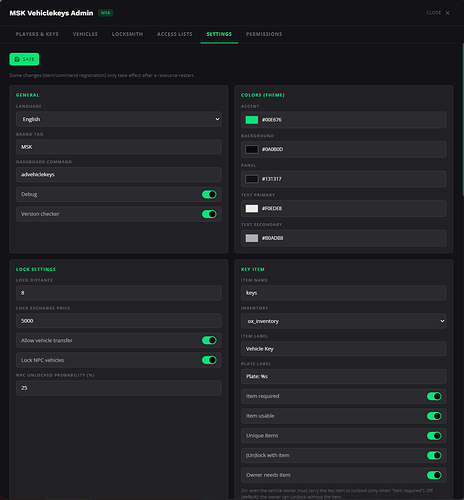Image resolution: width=464 pixels, height=500 pixels.
Task: Select the Settings tab
Action: [219, 34]
